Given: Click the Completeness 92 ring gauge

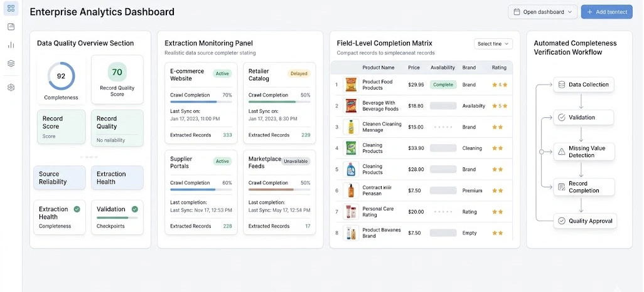Looking at the screenshot, I should tap(61, 76).
